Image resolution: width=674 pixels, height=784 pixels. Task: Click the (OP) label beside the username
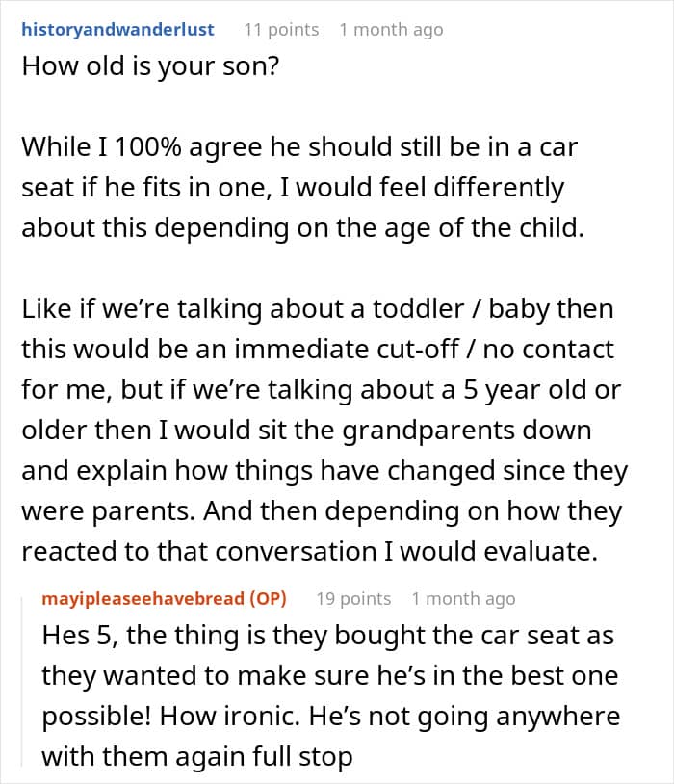point(268,599)
